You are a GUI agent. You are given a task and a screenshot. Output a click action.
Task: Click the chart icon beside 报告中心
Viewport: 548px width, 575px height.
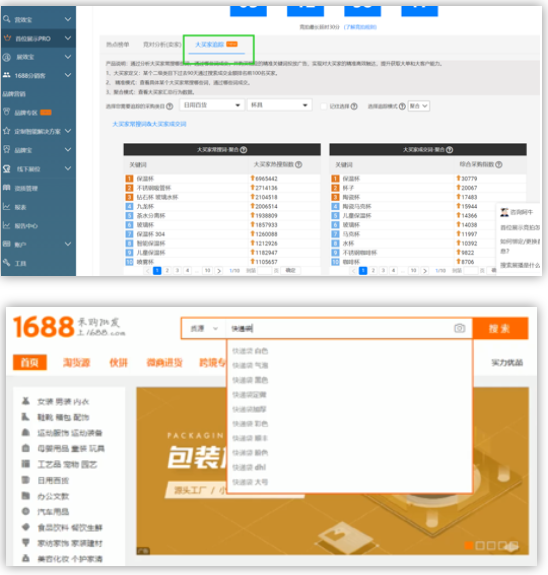[x=7, y=225]
